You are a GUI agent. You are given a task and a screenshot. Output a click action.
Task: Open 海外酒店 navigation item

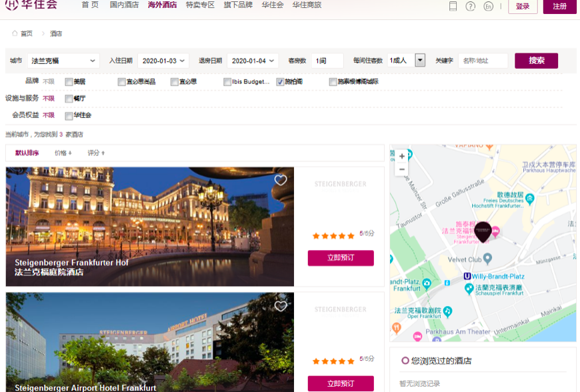(x=162, y=5)
